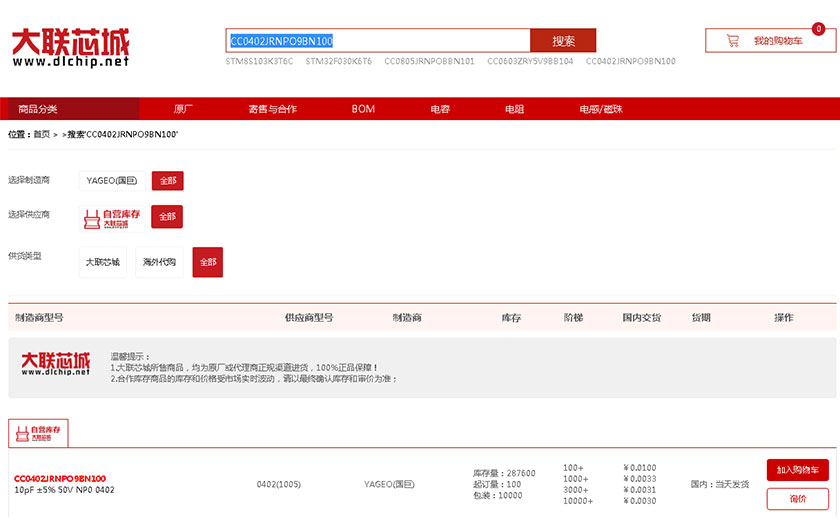Viewport: 840px width, 528px height.
Task: Click suggested search STM32F030K6T6
Action: 338,61
